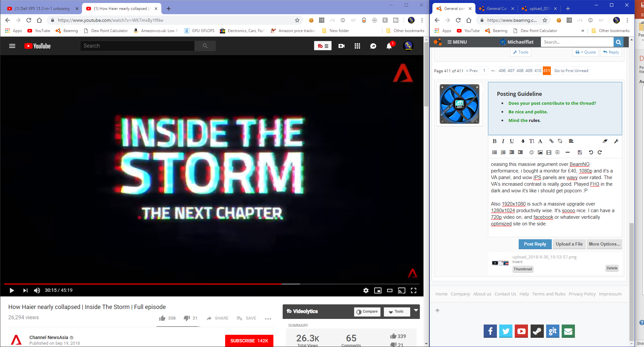Click the Prev page link
Viewport: 644px width, 347px height.
pyautogui.click(x=472, y=71)
